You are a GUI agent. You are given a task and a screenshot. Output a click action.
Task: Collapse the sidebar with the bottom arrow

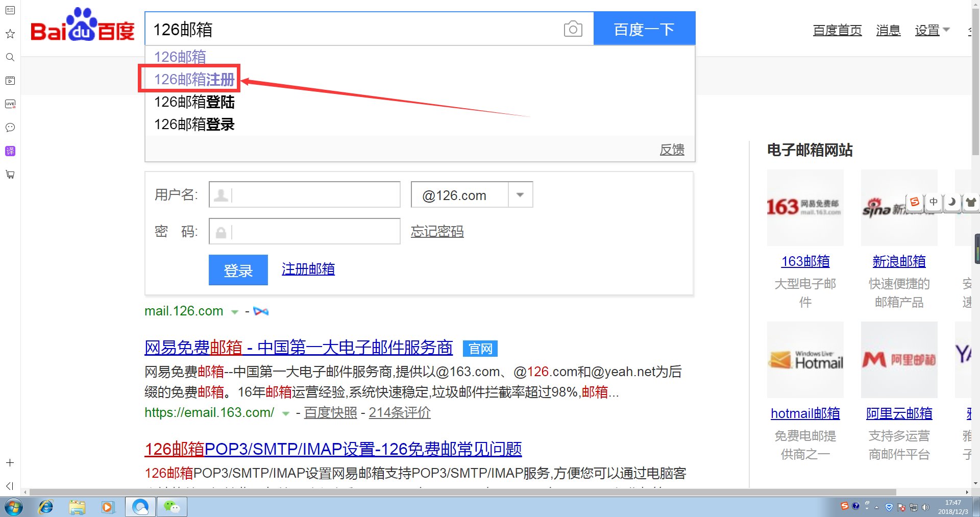coord(10,486)
